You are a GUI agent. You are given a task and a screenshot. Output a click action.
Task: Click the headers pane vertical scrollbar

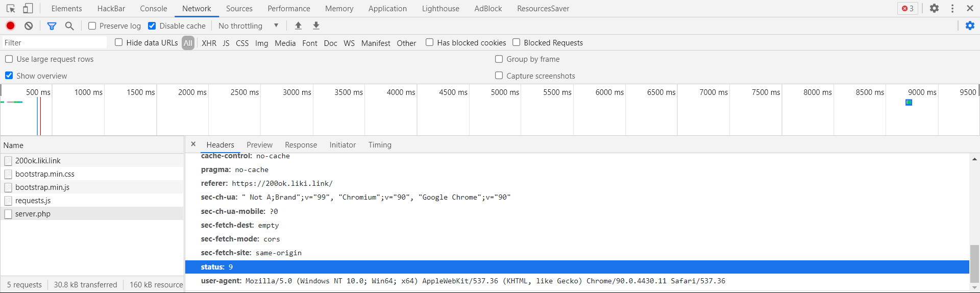pos(974,263)
